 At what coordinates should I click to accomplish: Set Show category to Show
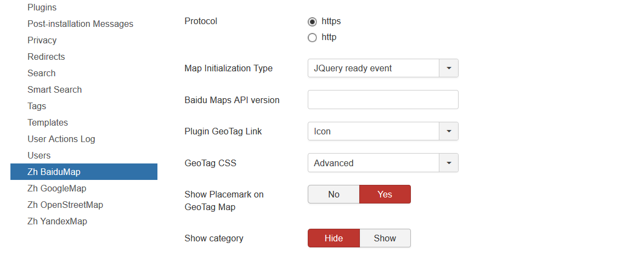pyautogui.click(x=385, y=238)
